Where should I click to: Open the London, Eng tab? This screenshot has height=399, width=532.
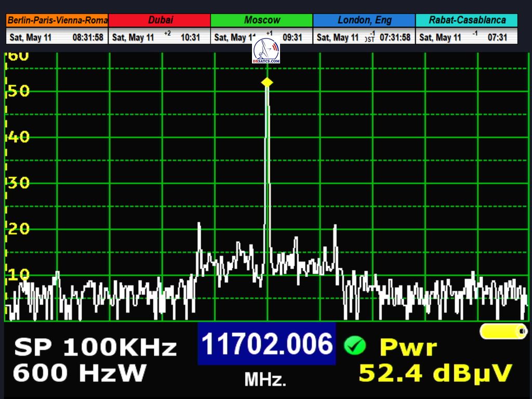364,20
